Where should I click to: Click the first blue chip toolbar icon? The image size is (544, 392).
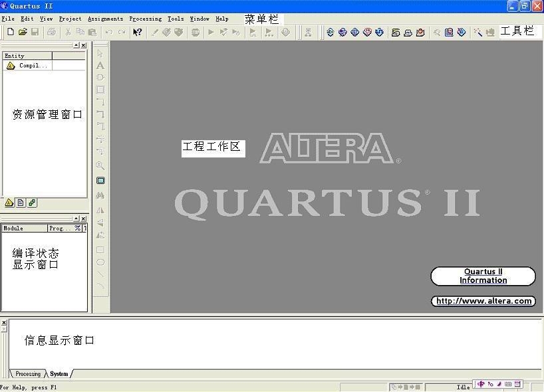point(331,33)
